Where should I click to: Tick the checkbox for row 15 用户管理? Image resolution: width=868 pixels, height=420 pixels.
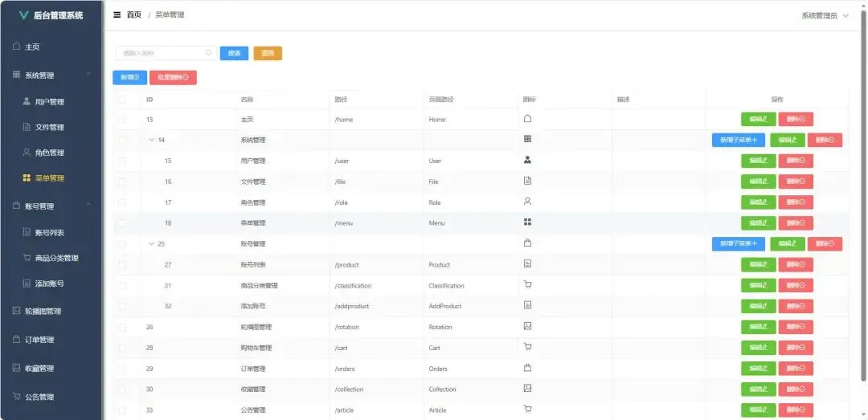[122, 161]
